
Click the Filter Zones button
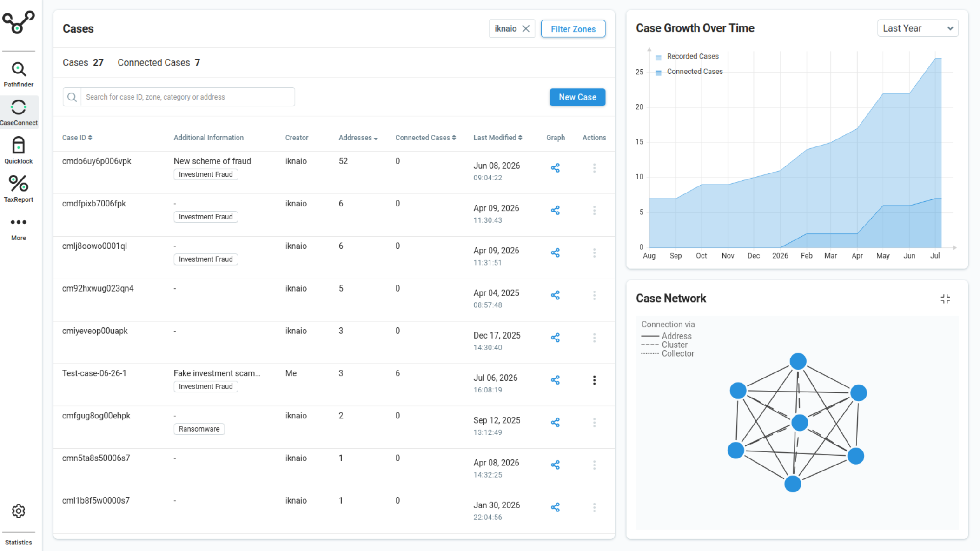[573, 29]
